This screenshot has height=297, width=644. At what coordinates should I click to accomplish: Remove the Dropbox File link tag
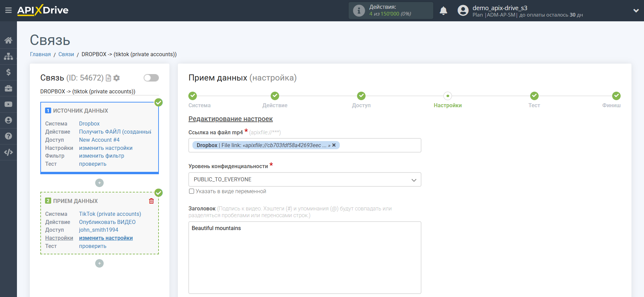(x=334, y=145)
